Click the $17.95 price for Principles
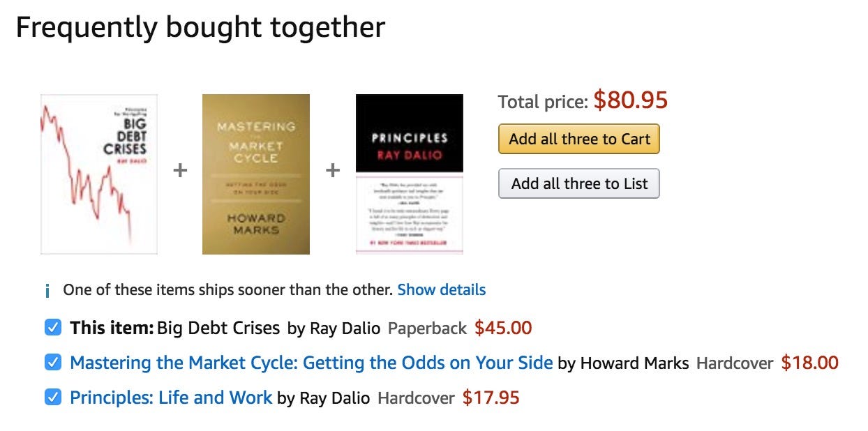Image resolution: width=868 pixels, height=431 pixels. coord(491,398)
